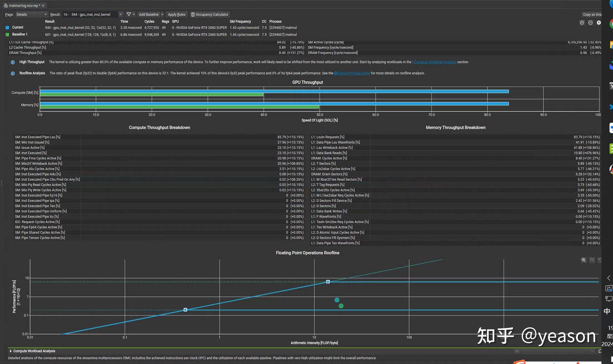613x364 pixels.
Task: Click the blue achieved point on roofline chart
Action: tap(337, 300)
